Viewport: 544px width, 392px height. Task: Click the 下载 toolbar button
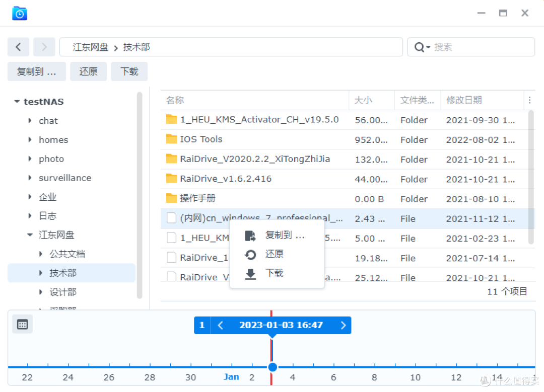[x=129, y=71]
